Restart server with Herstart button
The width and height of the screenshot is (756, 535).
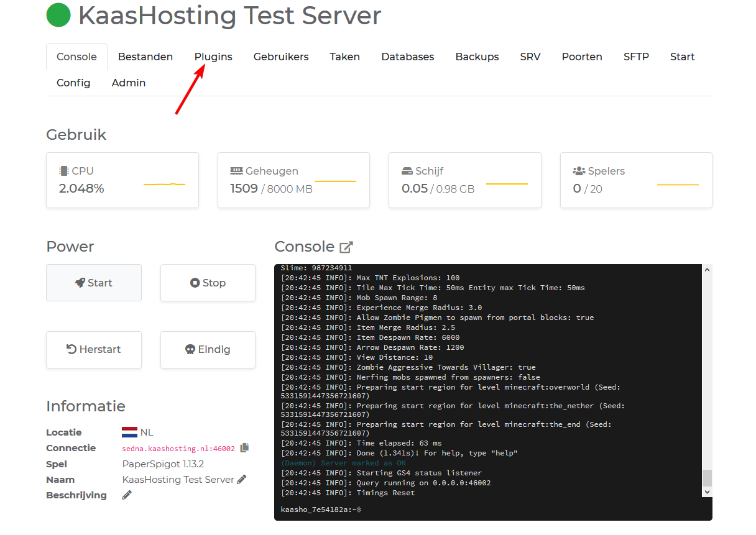(94, 349)
